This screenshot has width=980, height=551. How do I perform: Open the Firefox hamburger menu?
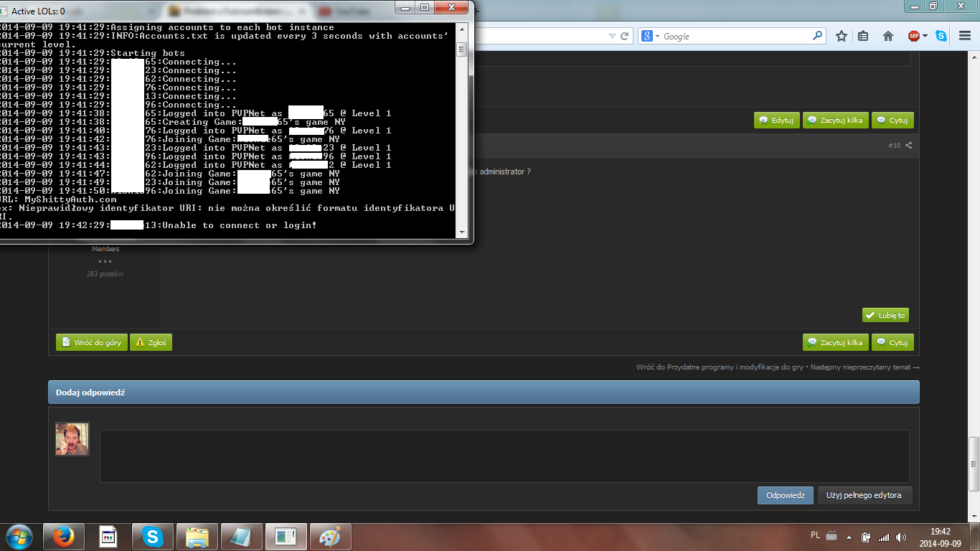(966, 36)
